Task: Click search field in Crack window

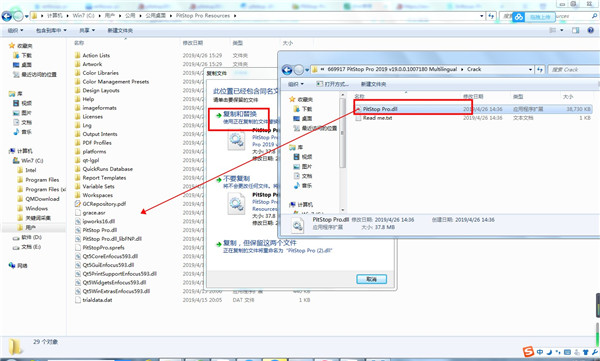Action: 573,70
